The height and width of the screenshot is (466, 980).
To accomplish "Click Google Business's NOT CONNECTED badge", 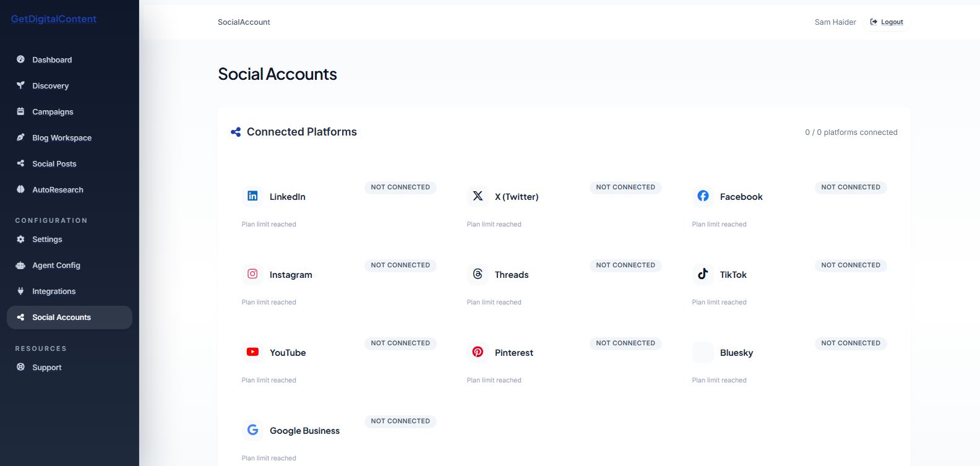I will coord(400,421).
